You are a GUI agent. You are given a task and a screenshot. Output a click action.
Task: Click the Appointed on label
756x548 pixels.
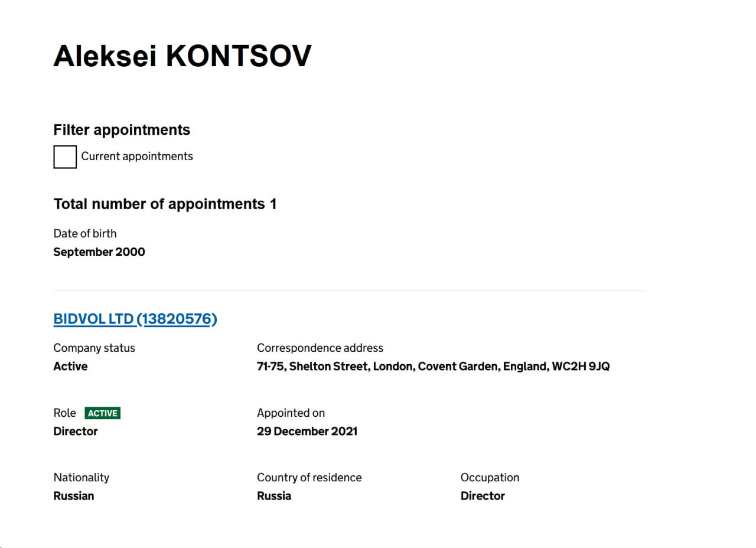click(x=291, y=413)
